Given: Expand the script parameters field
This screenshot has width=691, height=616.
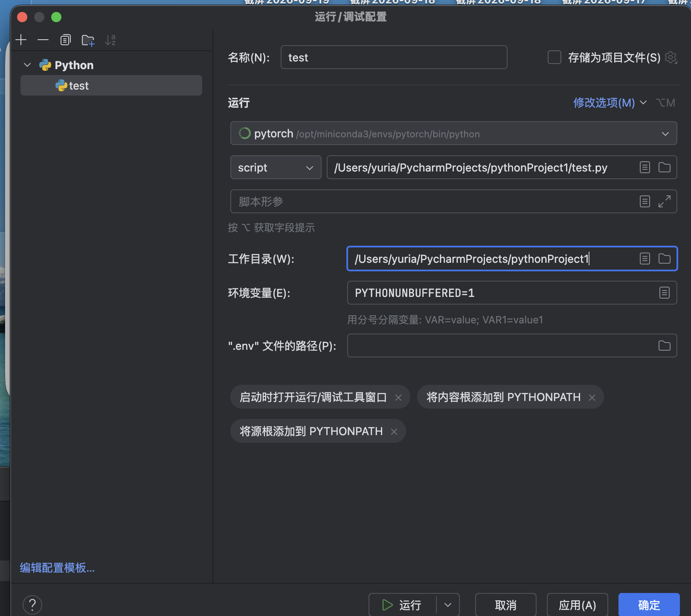Looking at the screenshot, I should [665, 201].
